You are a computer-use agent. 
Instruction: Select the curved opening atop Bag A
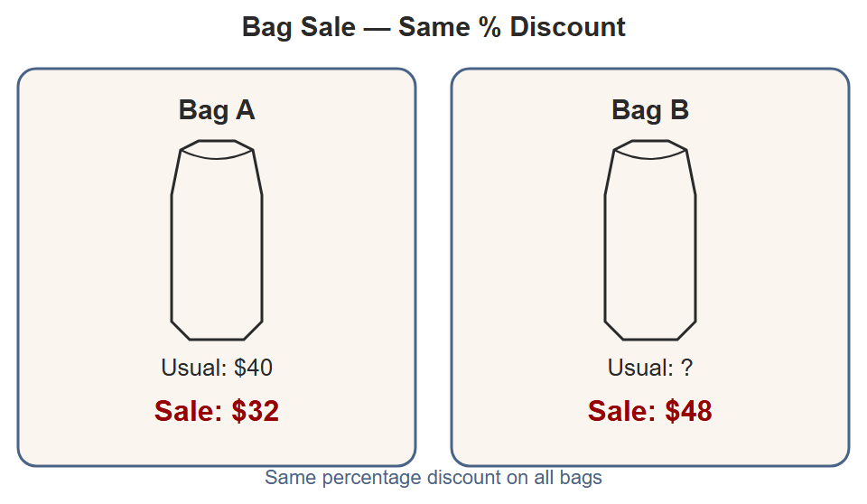(217, 149)
